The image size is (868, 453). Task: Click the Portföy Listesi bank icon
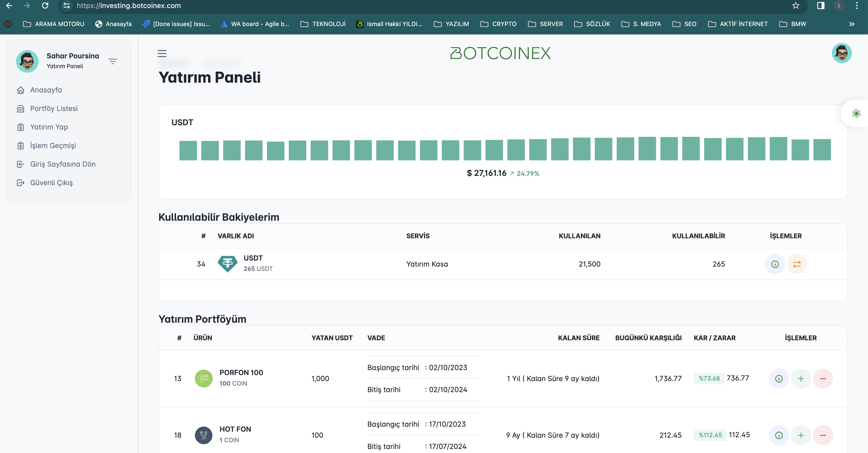point(21,108)
